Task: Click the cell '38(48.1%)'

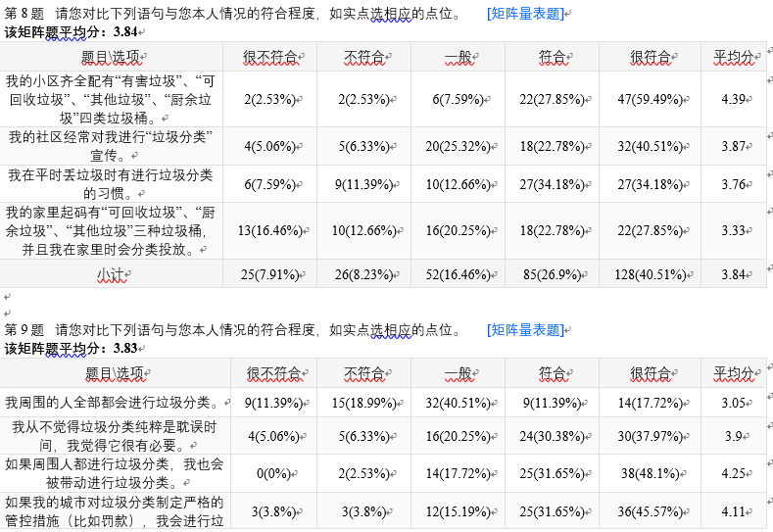Action: [x=650, y=474]
